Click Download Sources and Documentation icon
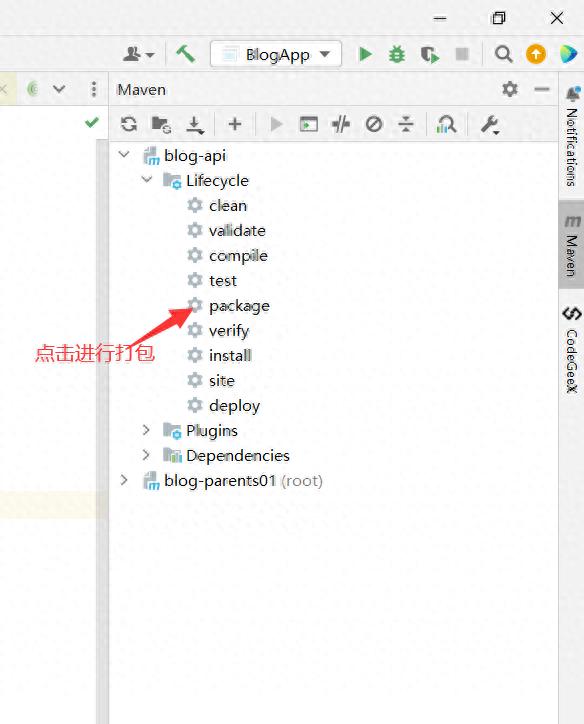The image size is (584, 724). (195, 125)
